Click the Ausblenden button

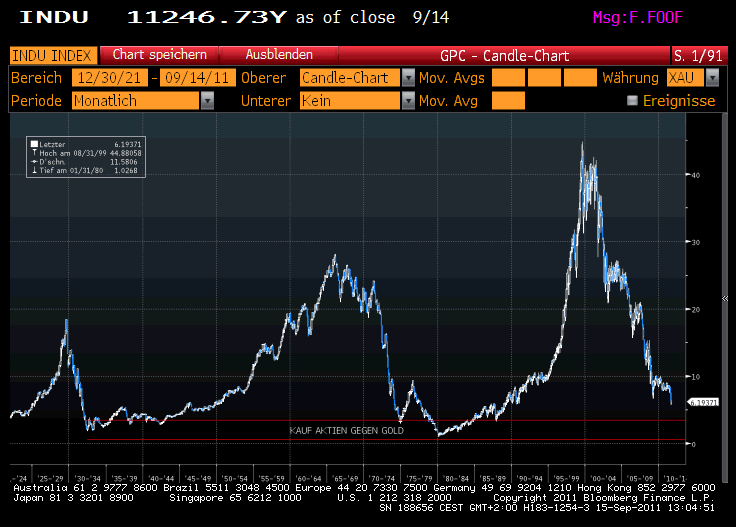pos(279,55)
